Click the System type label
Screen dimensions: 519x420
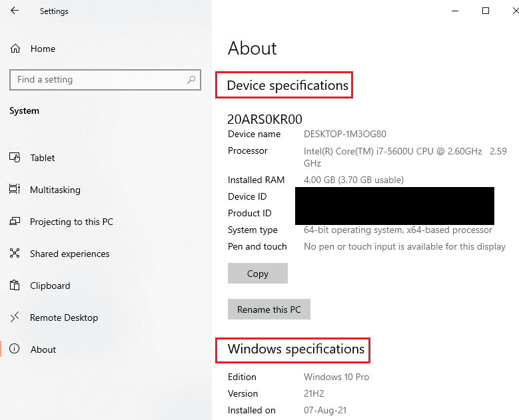coord(253,230)
